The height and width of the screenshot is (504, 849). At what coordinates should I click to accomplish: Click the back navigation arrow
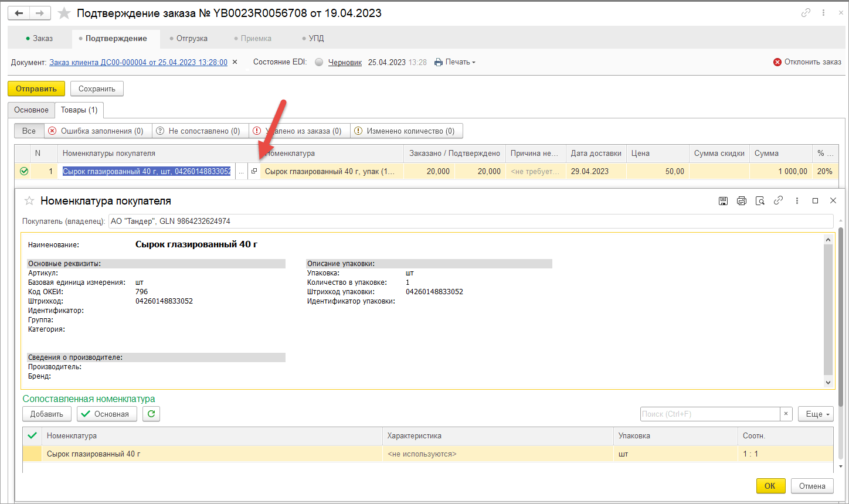pyautogui.click(x=19, y=13)
